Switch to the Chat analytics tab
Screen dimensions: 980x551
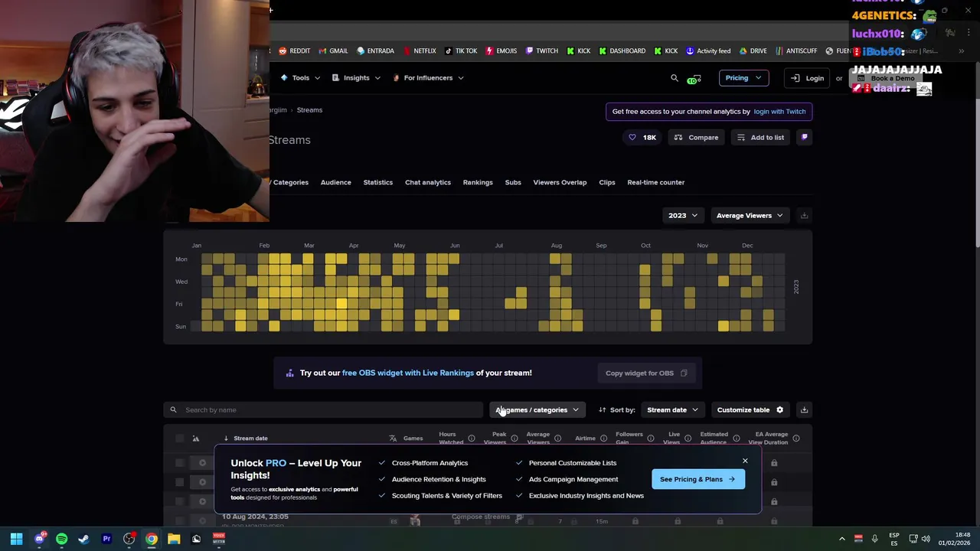pos(427,183)
